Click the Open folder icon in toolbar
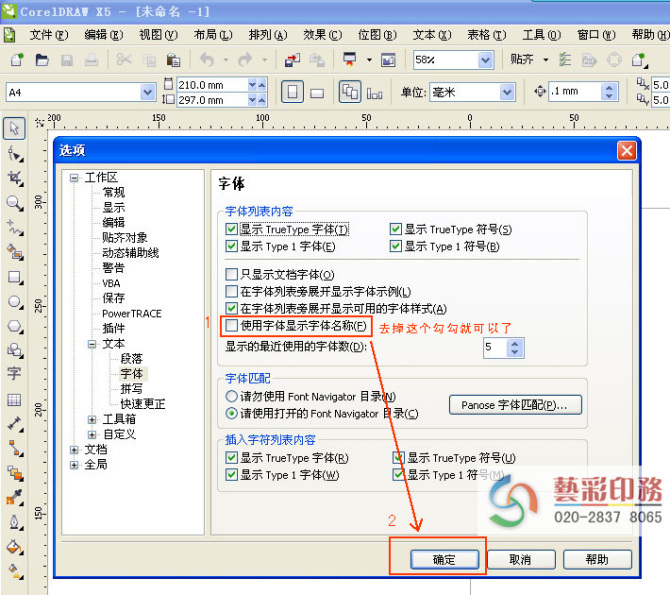This screenshot has height=595, width=670. coord(42,60)
